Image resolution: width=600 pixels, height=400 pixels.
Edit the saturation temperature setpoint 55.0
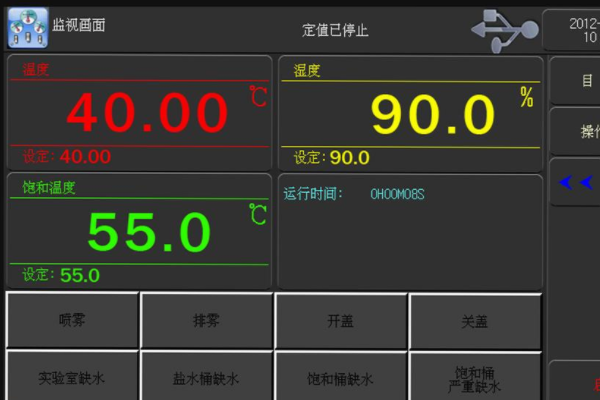(79, 275)
